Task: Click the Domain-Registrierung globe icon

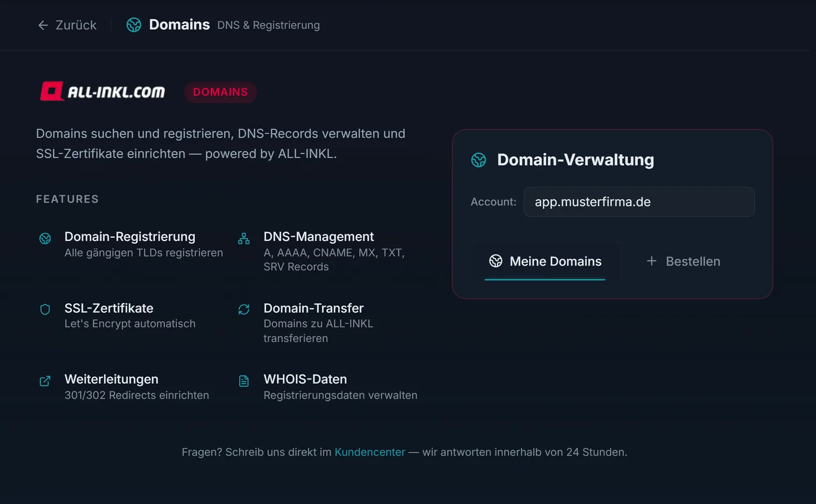Action: 45,238
